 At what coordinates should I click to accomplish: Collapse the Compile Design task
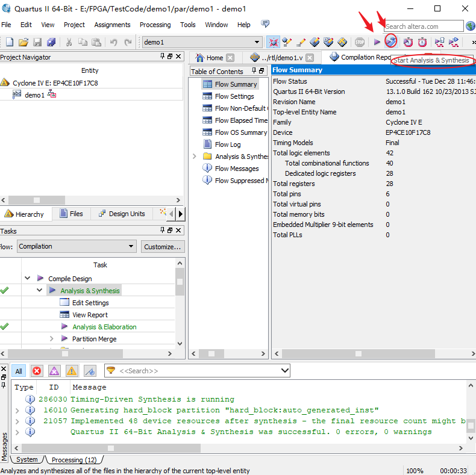tap(27, 278)
